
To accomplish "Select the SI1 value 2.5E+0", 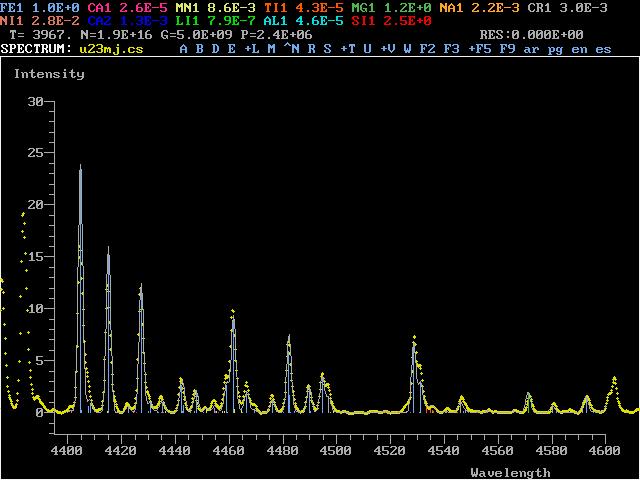I will (408, 20).
